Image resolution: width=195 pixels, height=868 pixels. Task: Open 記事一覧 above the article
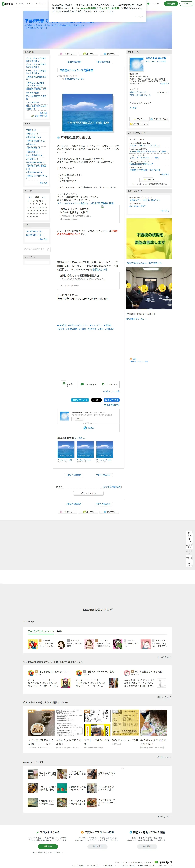point(89,54)
